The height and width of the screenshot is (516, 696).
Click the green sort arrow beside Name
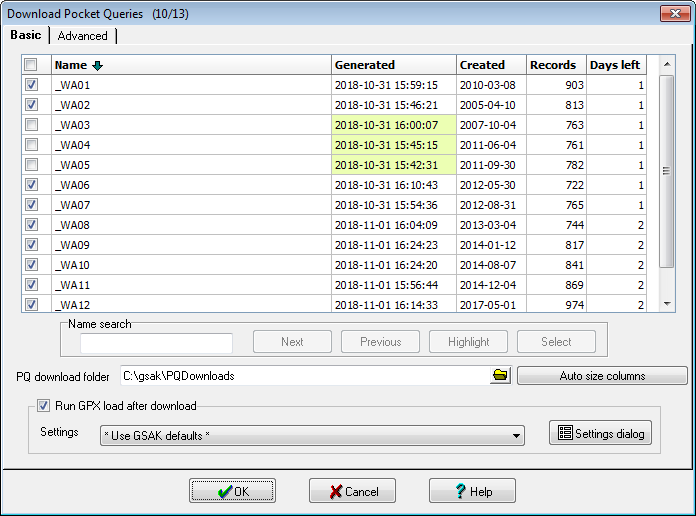(97, 66)
